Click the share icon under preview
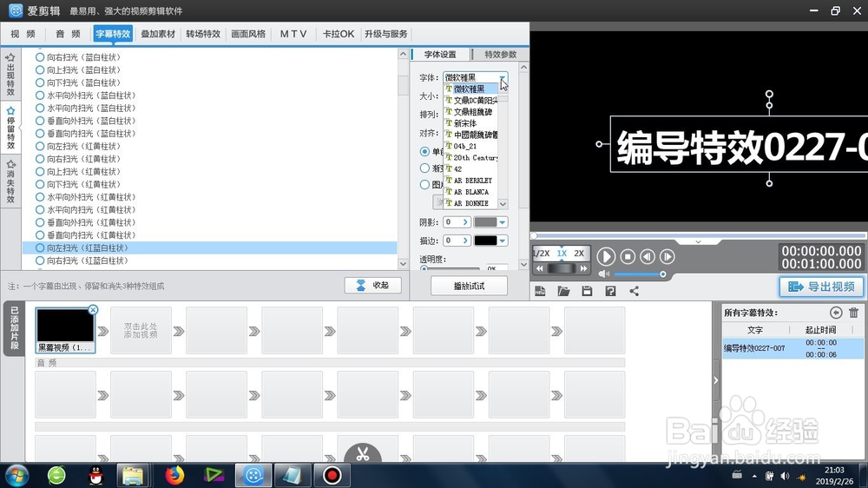The height and width of the screenshot is (488, 868). point(634,292)
